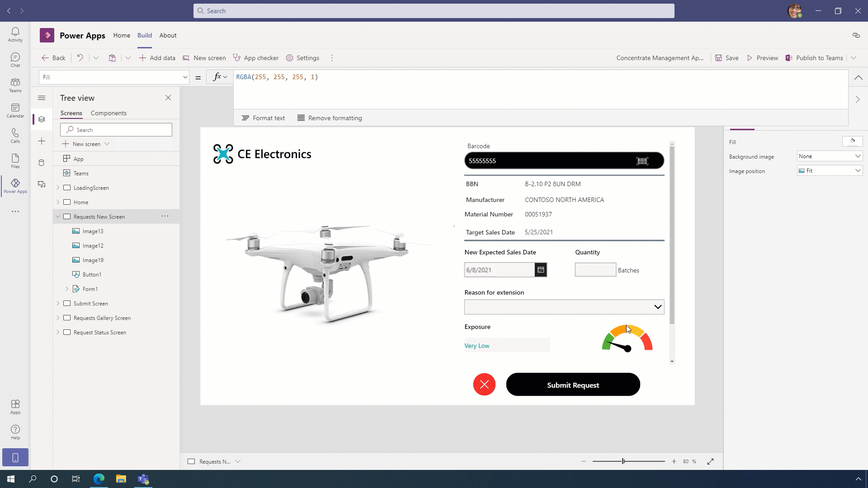
Task: Open Microsoft Edge from the taskbar
Action: [99, 479]
